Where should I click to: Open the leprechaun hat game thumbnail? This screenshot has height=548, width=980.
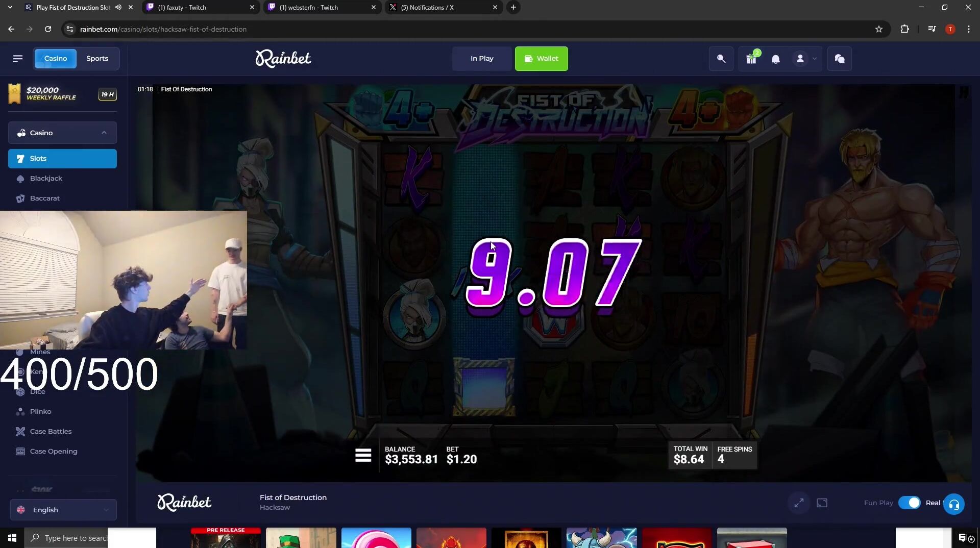(x=301, y=538)
